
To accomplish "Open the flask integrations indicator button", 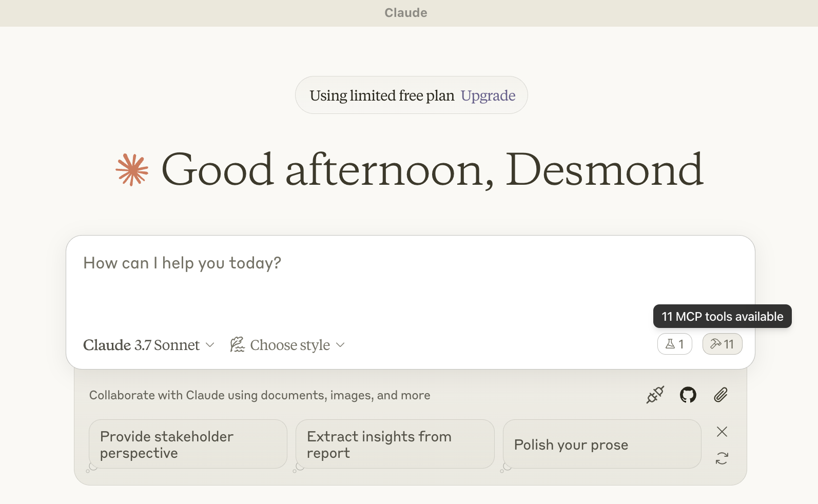I will pos(674,344).
